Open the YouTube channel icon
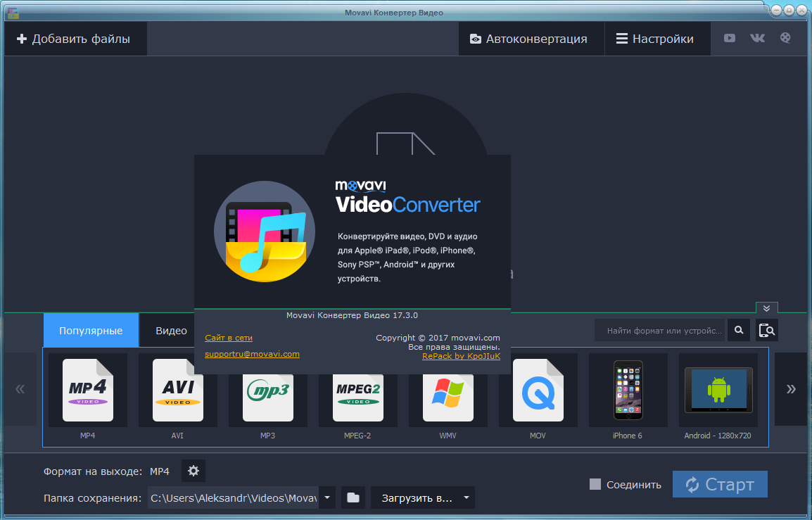 coord(730,39)
